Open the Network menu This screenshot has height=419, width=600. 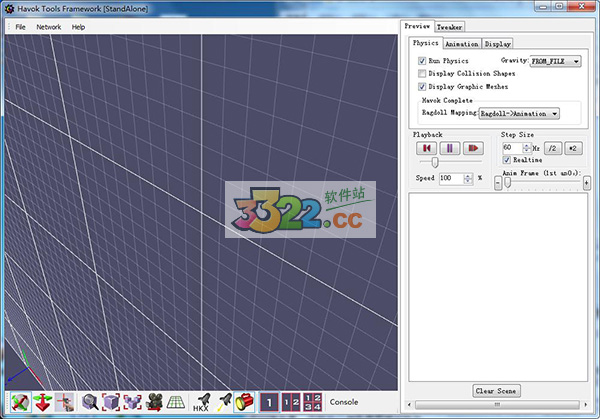tap(49, 27)
